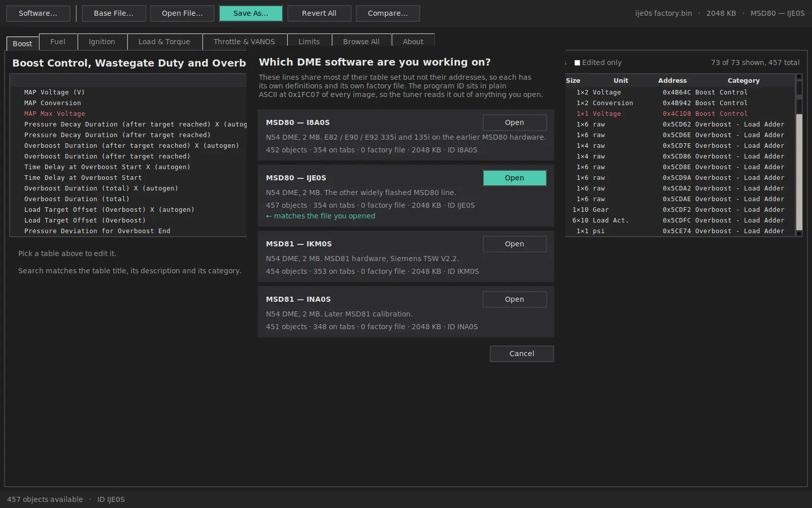Screen dimensions: 812x508
Task: Open the Limits tab
Action: [309, 42]
